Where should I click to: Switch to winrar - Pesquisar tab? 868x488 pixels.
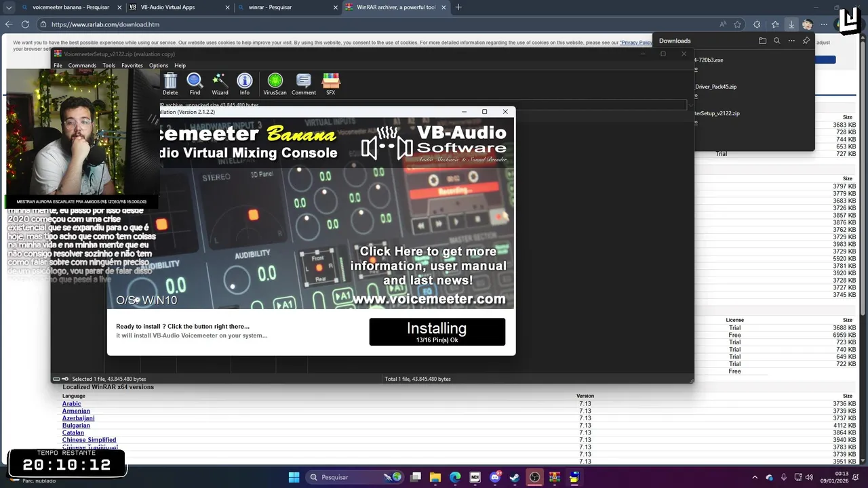[286, 7]
